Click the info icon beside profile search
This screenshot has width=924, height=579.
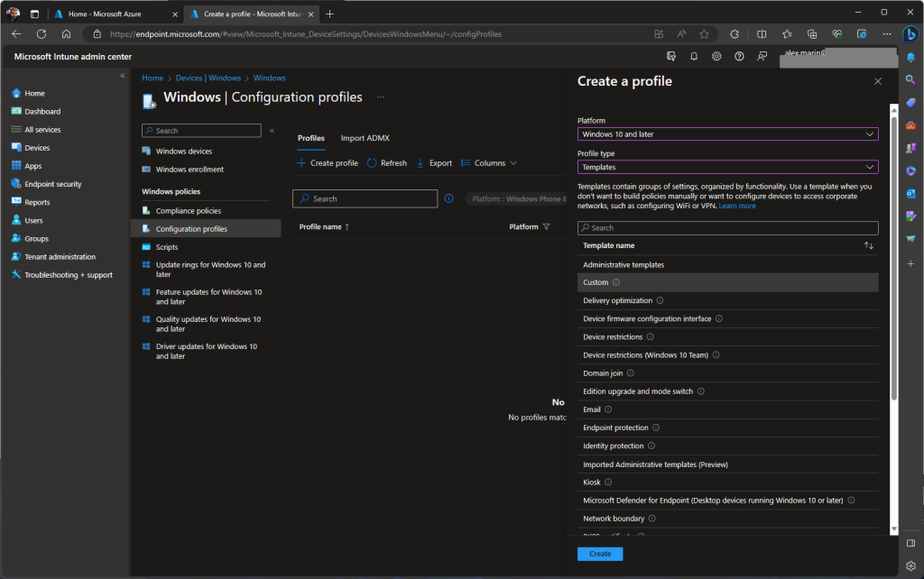pyautogui.click(x=449, y=198)
